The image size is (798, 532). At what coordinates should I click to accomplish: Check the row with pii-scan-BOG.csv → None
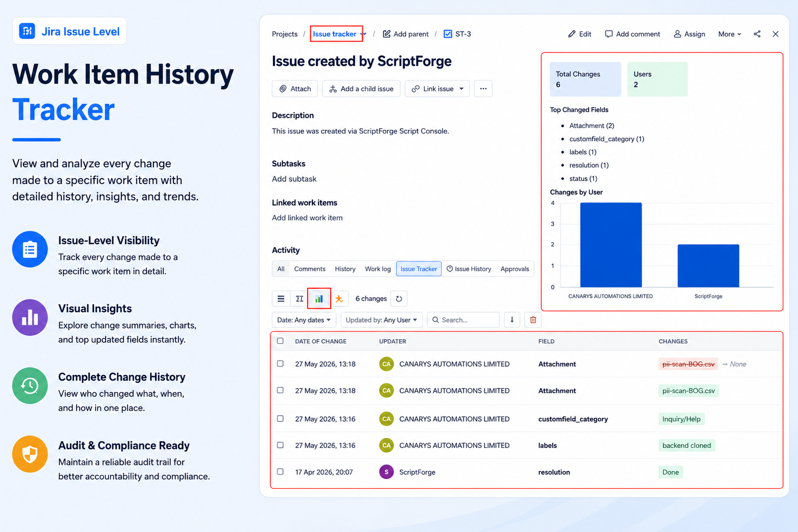(x=280, y=364)
